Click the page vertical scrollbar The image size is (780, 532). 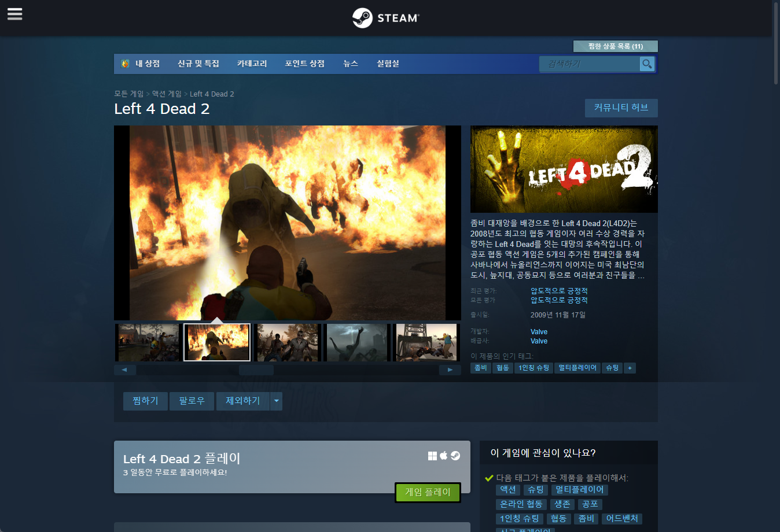(x=776, y=43)
